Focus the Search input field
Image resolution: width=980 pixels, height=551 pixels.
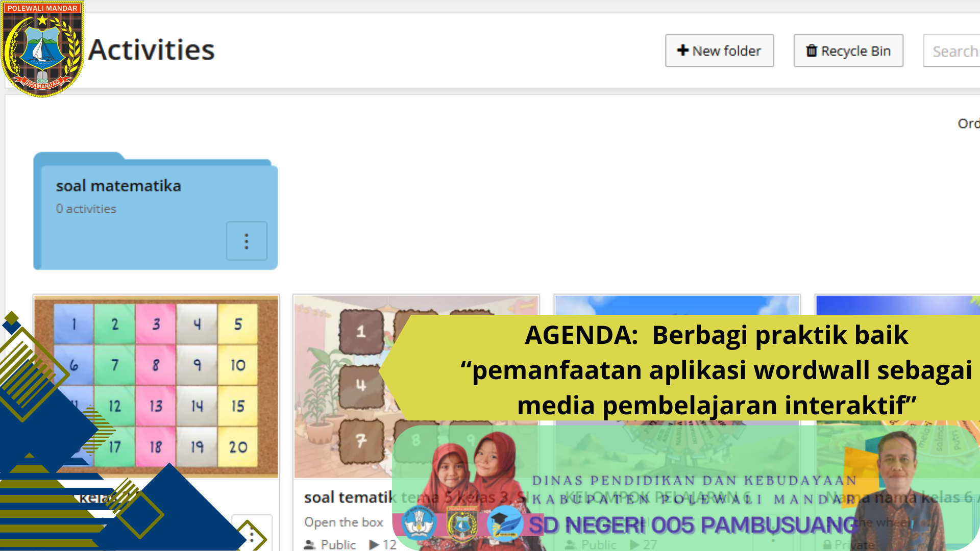click(x=951, y=51)
